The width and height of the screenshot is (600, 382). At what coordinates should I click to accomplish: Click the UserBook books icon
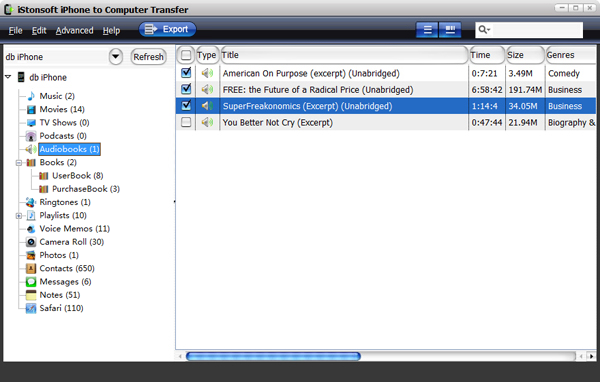[44, 176]
